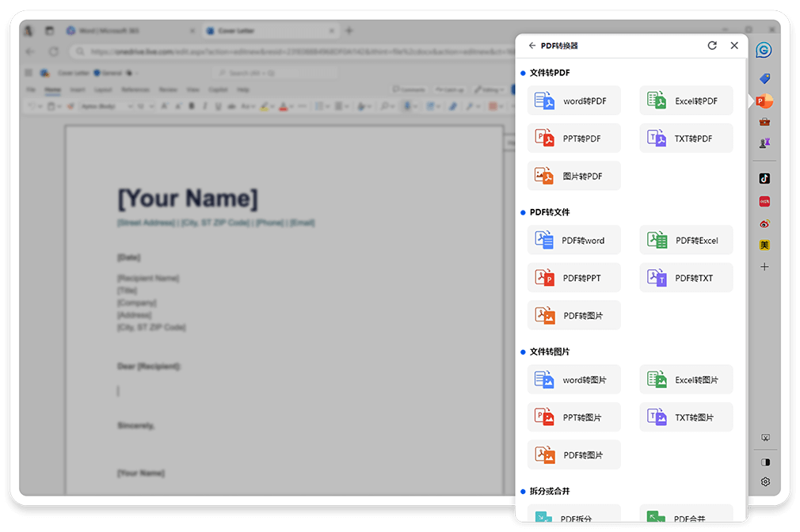
Task: Click the Comments button
Action: click(410, 90)
